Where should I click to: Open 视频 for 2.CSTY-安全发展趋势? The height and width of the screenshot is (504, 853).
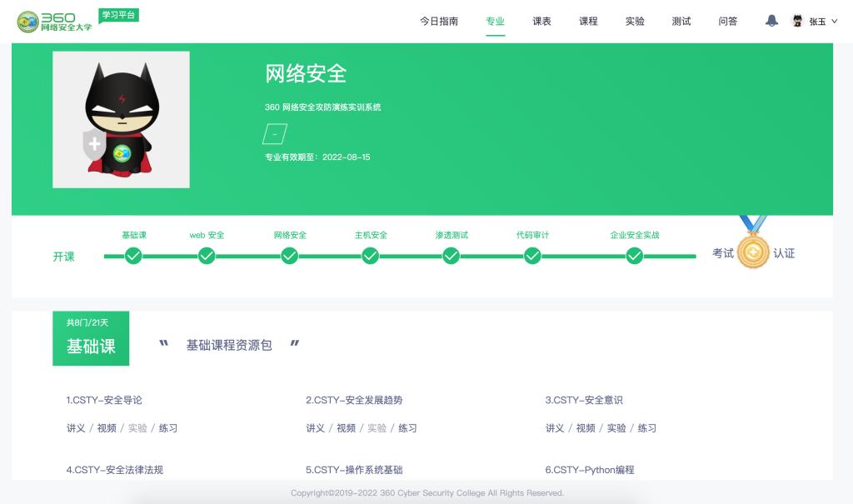[x=346, y=428]
